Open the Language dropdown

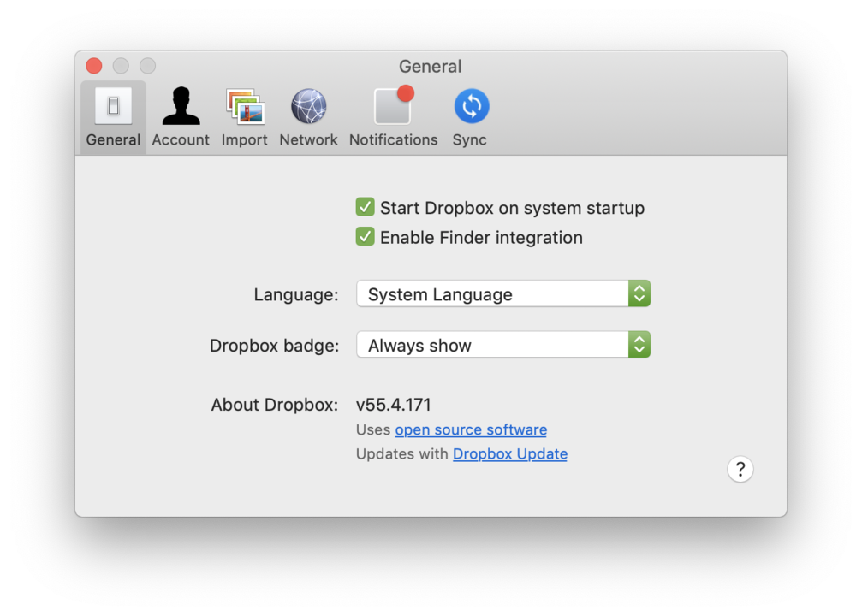pyautogui.click(x=503, y=293)
